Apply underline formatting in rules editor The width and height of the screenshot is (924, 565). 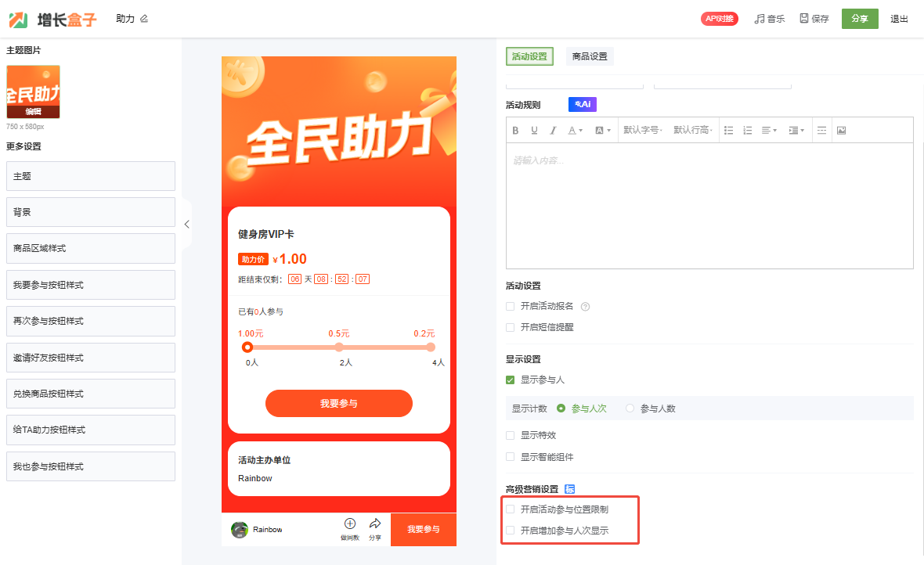pos(534,131)
